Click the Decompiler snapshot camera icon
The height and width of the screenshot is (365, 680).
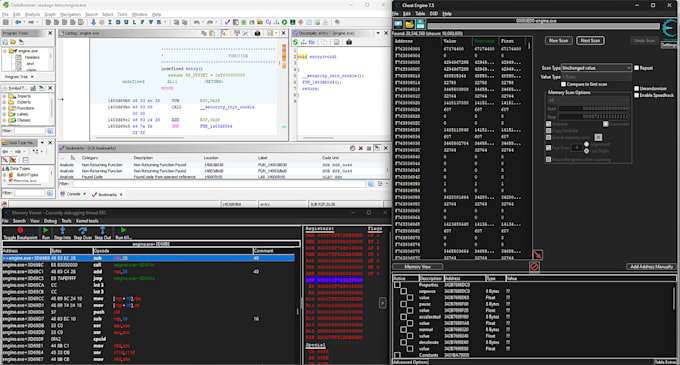349,42
